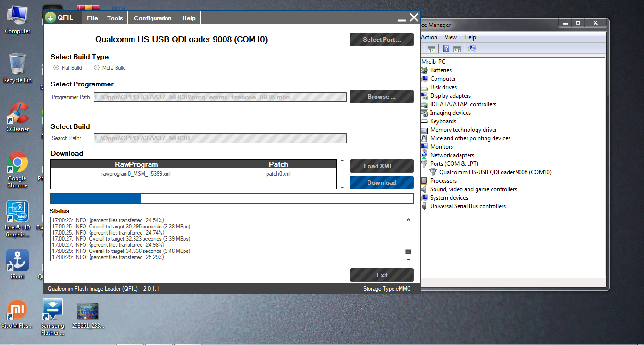Open Help menu in Device Manager
Image resolution: width=644 pixels, height=345 pixels.
pyautogui.click(x=470, y=37)
